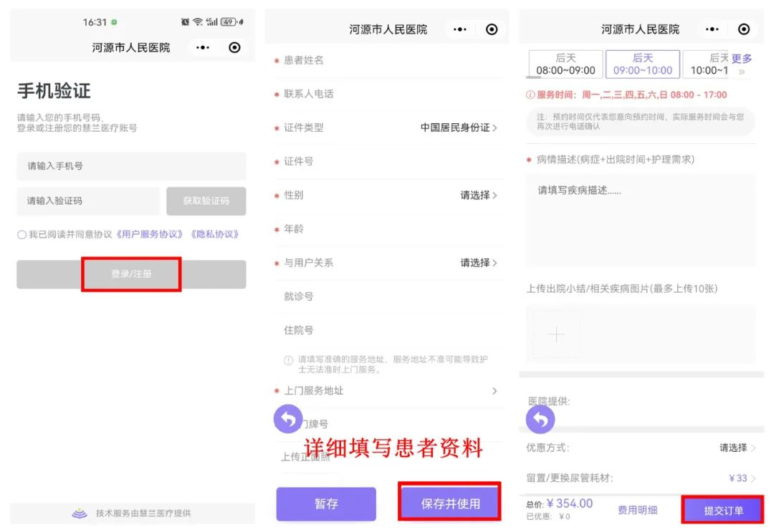Submit the order with 提交订单
The height and width of the screenshot is (532, 774).
coord(723,511)
